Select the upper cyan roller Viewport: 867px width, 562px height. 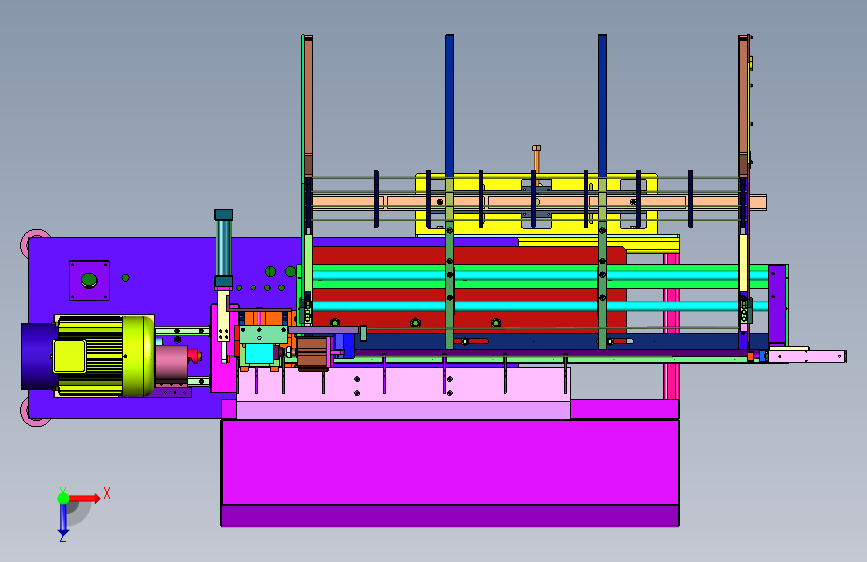(x=539, y=275)
